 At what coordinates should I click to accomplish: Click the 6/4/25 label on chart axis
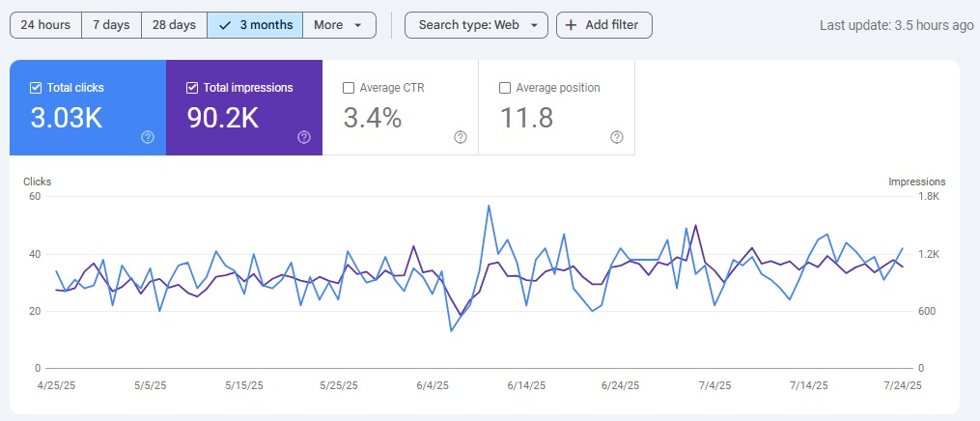pyautogui.click(x=433, y=385)
